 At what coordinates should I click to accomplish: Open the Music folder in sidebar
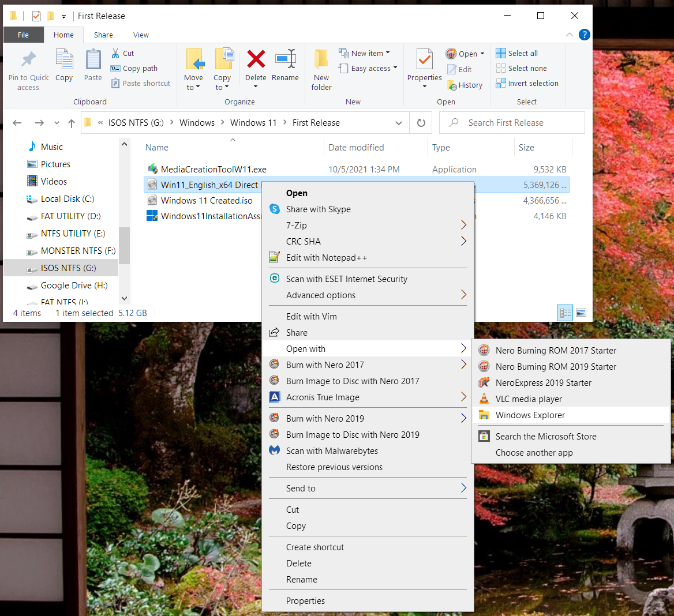51,147
